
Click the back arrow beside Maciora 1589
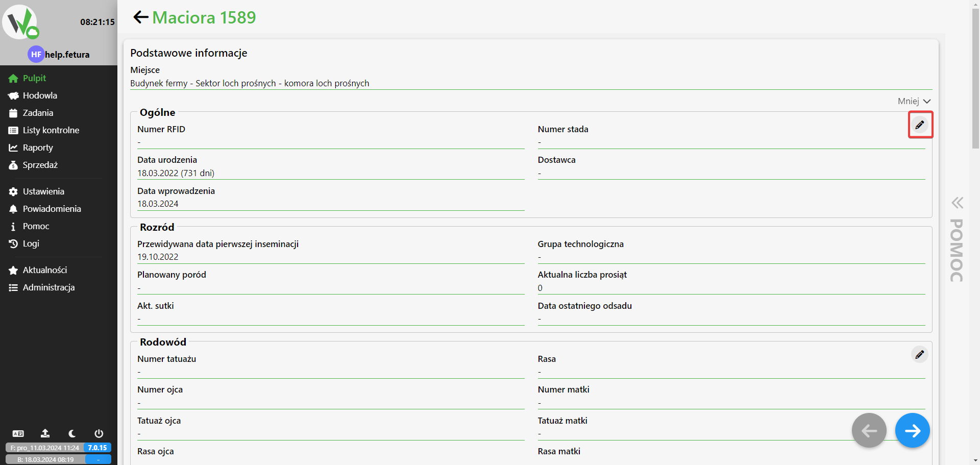click(140, 17)
